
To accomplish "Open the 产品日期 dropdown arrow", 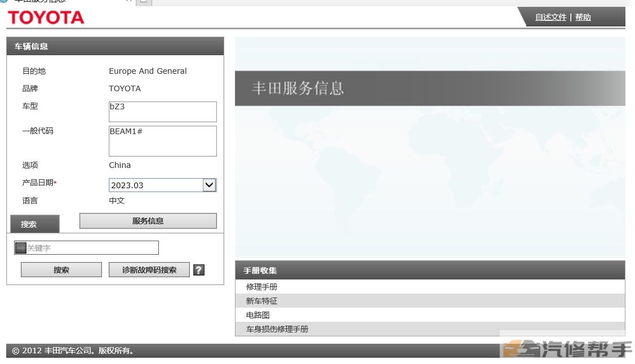I will [x=209, y=185].
